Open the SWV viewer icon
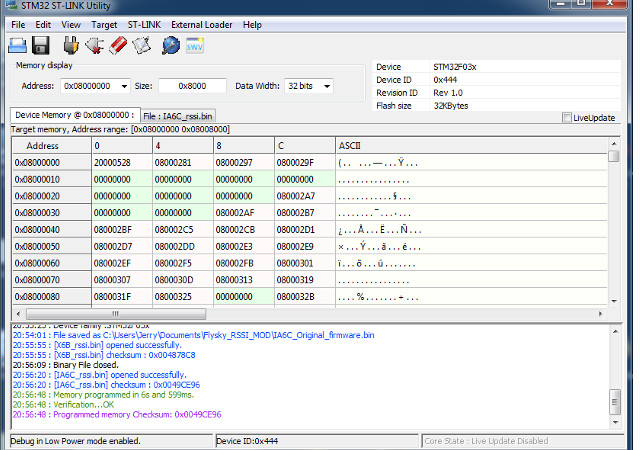The height and width of the screenshot is (450, 640). point(195,45)
